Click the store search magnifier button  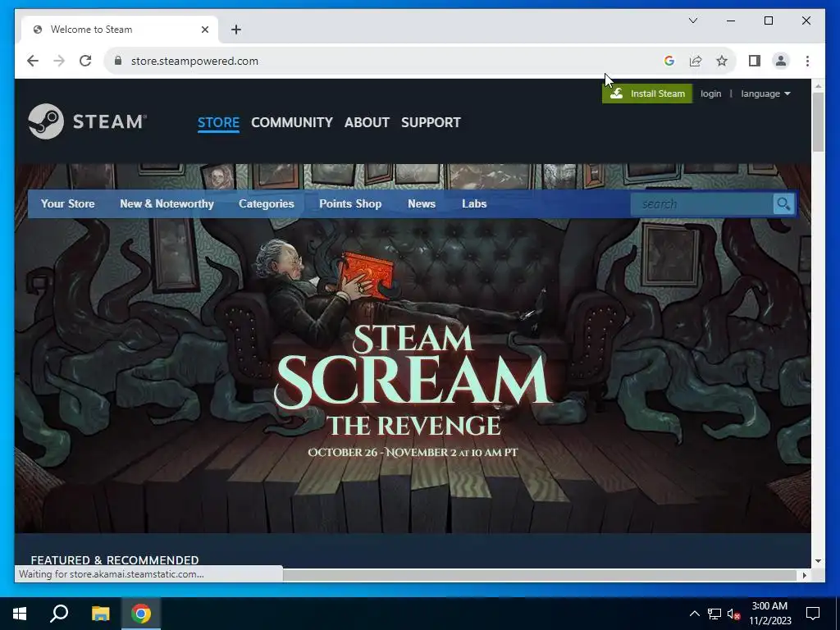click(x=783, y=204)
